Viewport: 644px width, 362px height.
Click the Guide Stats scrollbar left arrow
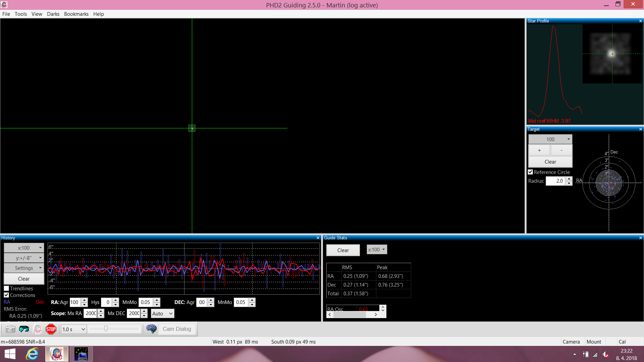coord(330,314)
